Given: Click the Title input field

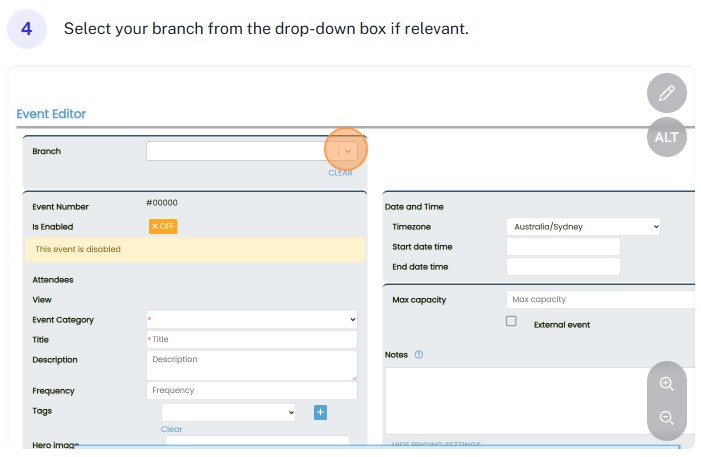Looking at the screenshot, I should (251, 340).
